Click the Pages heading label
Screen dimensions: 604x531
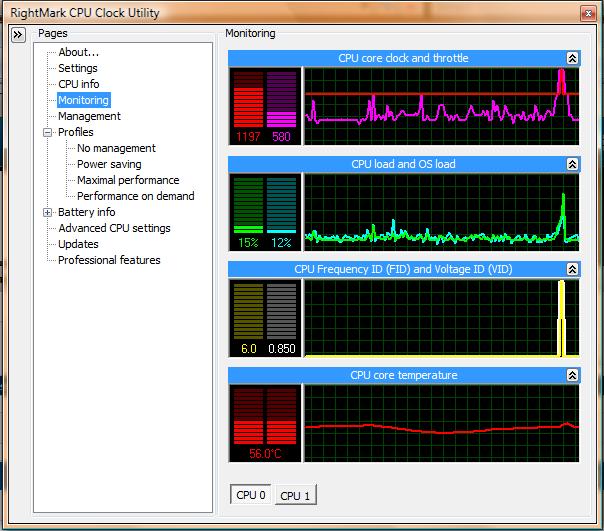click(x=53, y=34)
